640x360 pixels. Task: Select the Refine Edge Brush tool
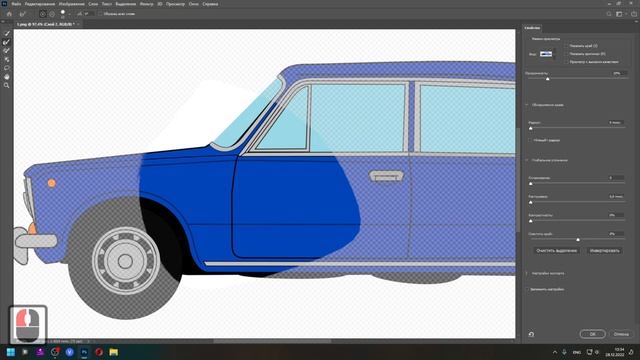coord(7,42)
